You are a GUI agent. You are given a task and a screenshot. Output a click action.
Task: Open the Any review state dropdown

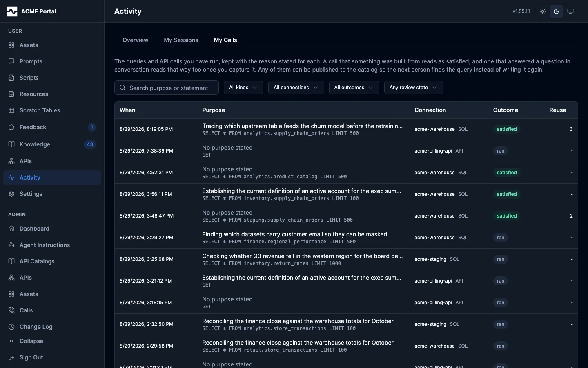413,88
